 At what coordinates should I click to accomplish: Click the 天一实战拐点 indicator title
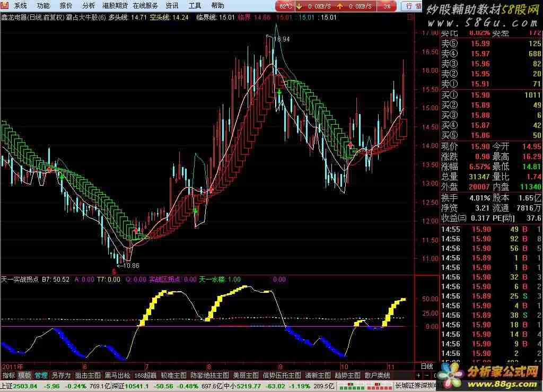click(20, 279)
